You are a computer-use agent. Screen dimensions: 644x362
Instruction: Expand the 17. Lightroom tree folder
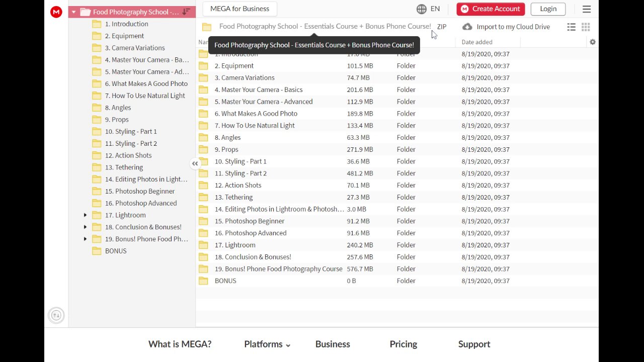85,215
